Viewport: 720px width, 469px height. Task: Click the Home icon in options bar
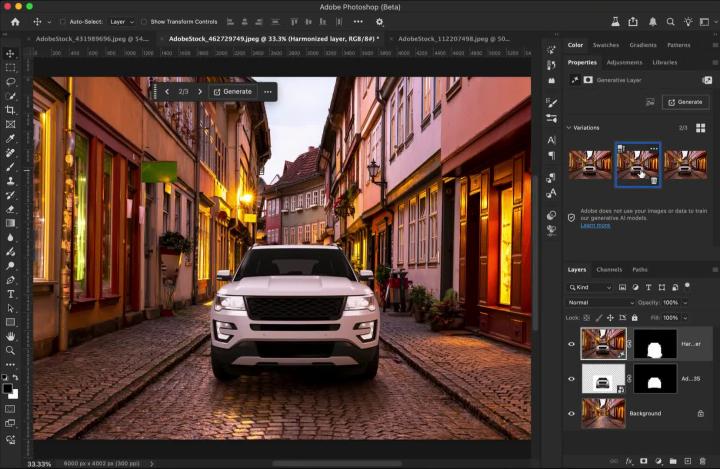click(14, 21)
